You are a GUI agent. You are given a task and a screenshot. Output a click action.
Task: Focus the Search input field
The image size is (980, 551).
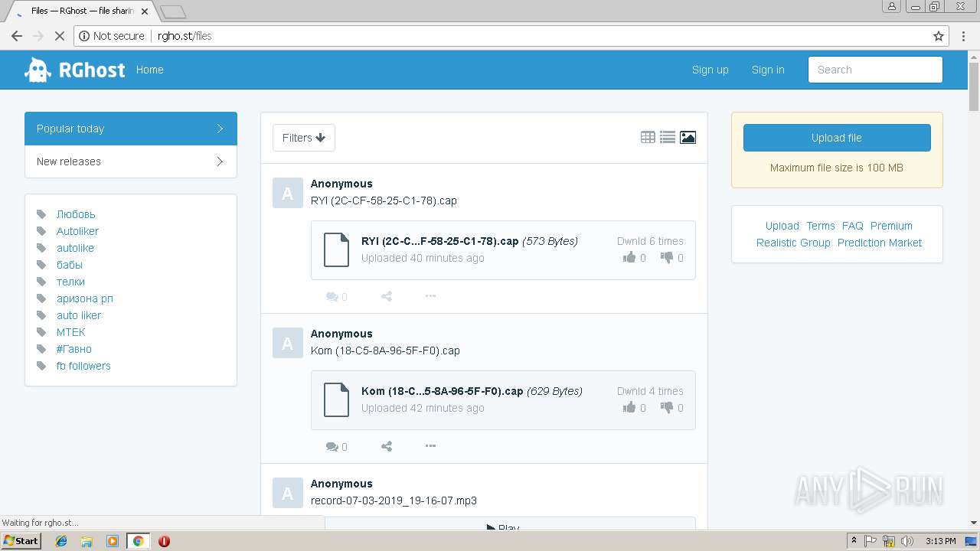click(875, 70)
